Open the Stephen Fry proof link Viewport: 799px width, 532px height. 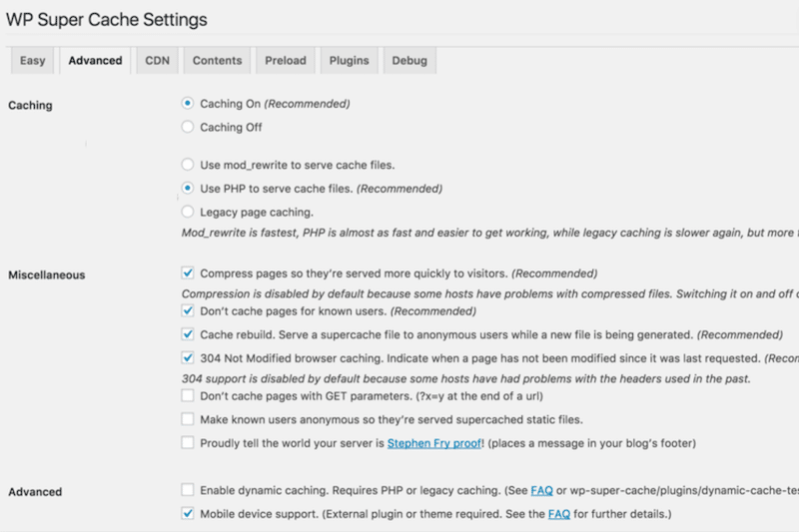pos(434,443)
